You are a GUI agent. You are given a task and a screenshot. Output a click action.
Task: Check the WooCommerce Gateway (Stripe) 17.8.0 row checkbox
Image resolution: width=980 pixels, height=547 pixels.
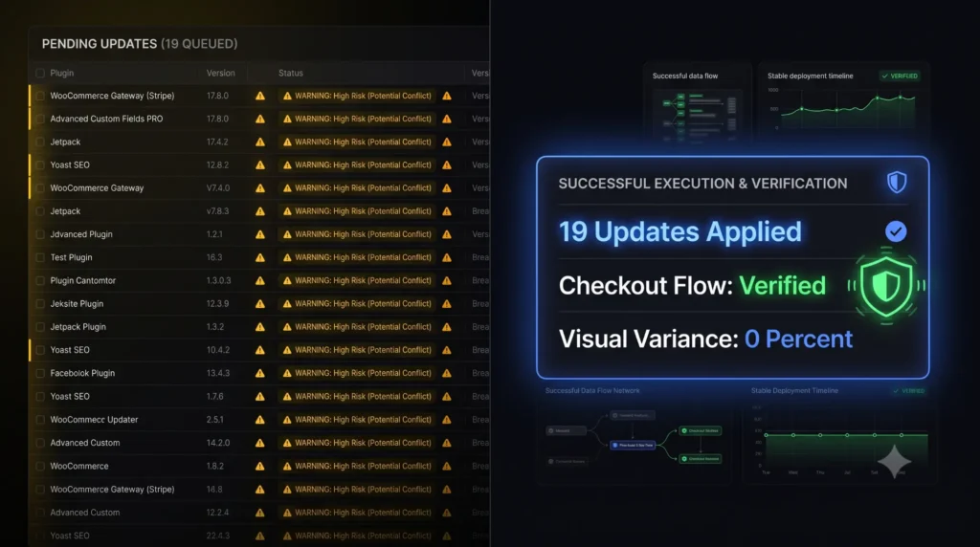point(40,96)
